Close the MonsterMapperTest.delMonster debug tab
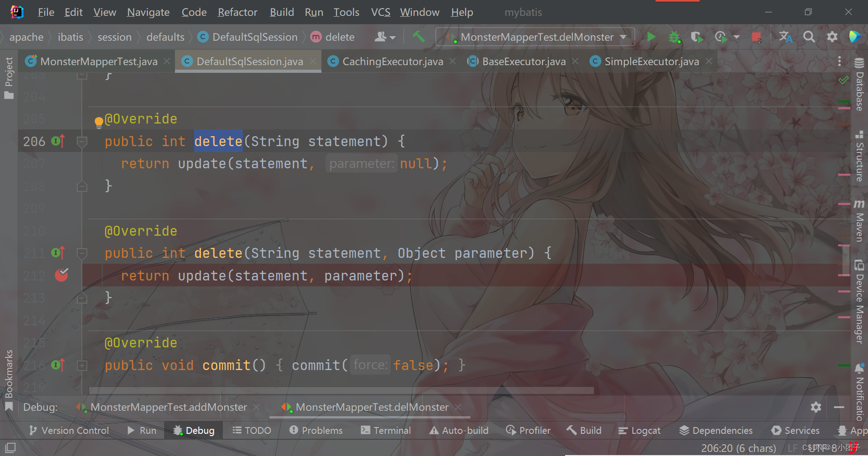The width and height of the screenshot is (868, 456). click(458, 407)
